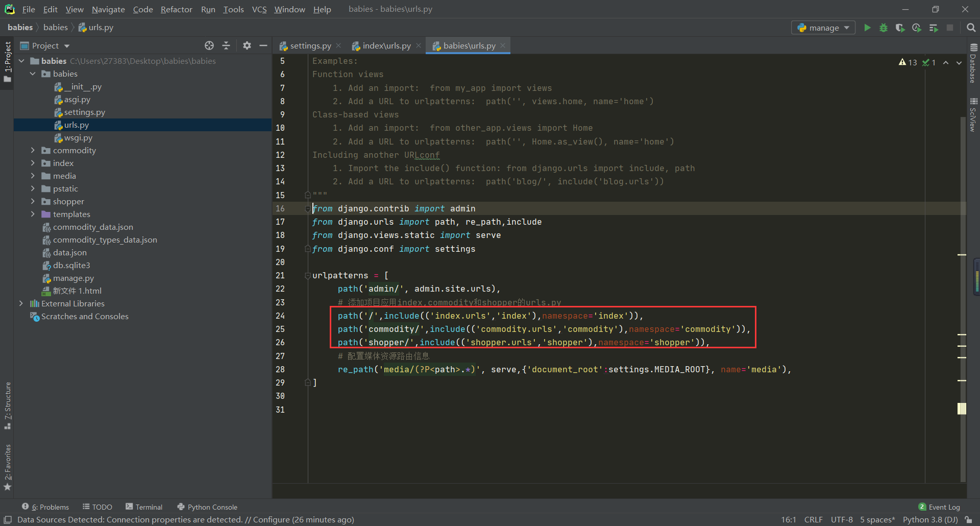The width and height of the screenshot is (980, 526).
Task: Go to previous highlighted error arrow
Action: click(946, 62)
